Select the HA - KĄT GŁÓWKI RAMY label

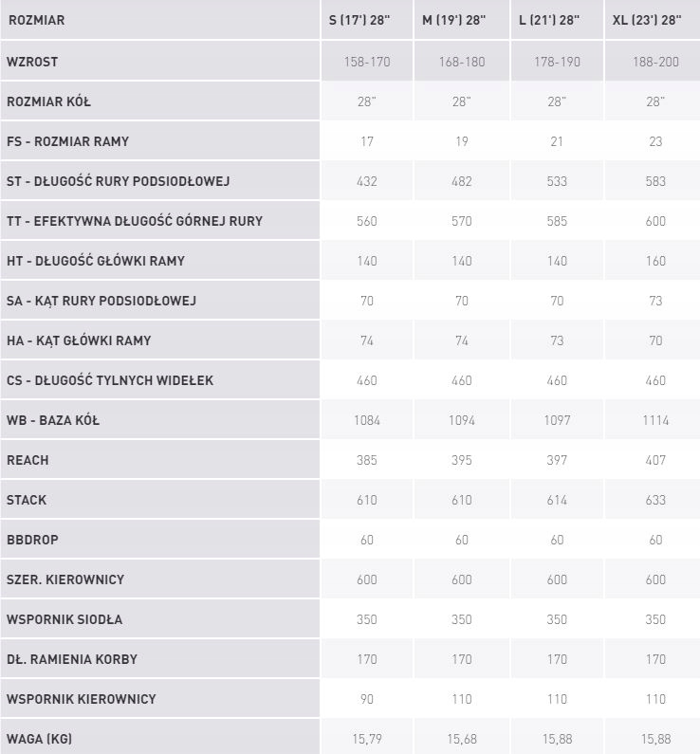[79, 340]
